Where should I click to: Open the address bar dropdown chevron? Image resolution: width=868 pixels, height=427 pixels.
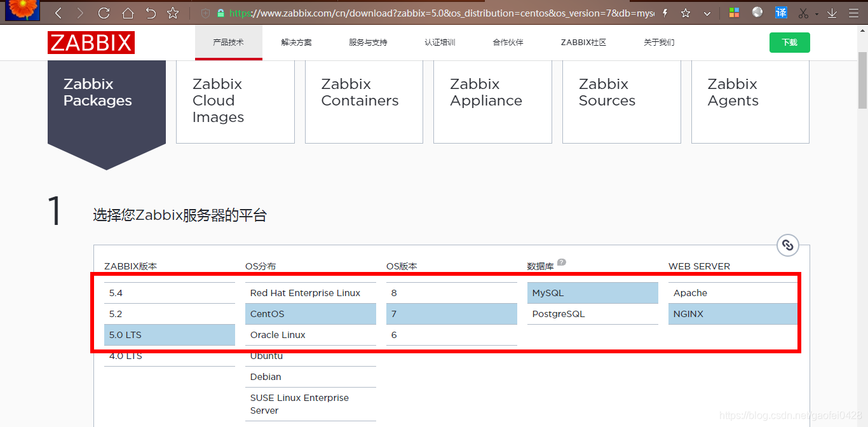(707, 13)
